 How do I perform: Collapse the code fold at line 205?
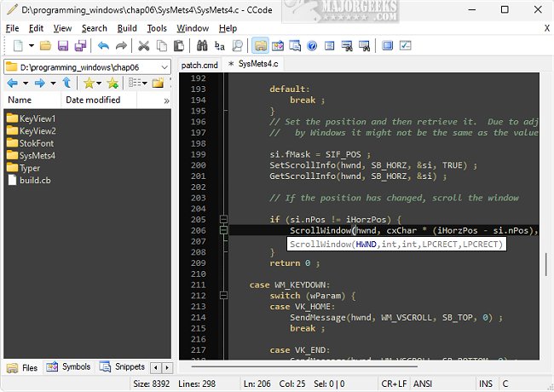click(222, 220)
